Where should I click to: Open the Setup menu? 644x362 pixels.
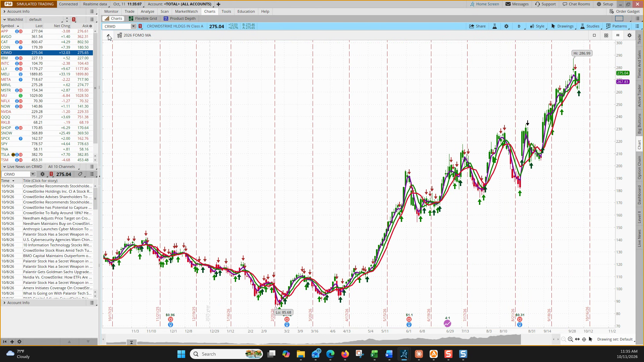tap(604, 4)
